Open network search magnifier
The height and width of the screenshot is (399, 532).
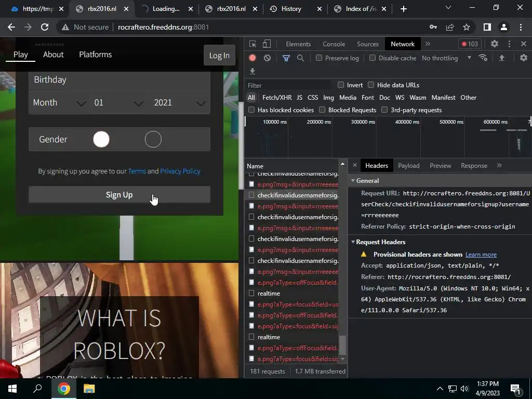coord(300,58)
